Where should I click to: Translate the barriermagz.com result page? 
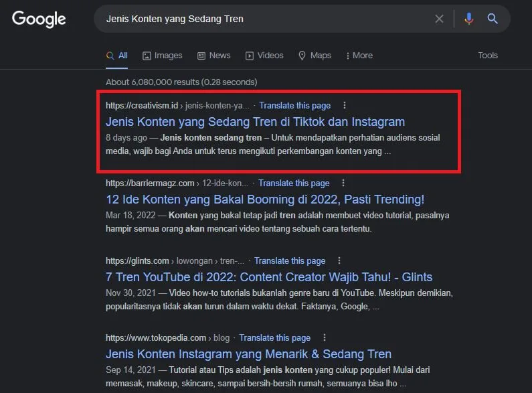[x=294, y=183]
